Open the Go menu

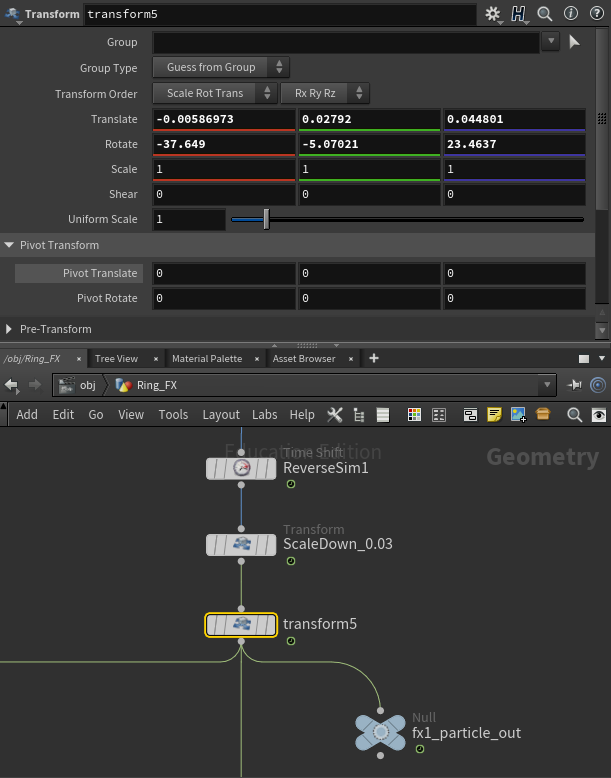(96, 415)
